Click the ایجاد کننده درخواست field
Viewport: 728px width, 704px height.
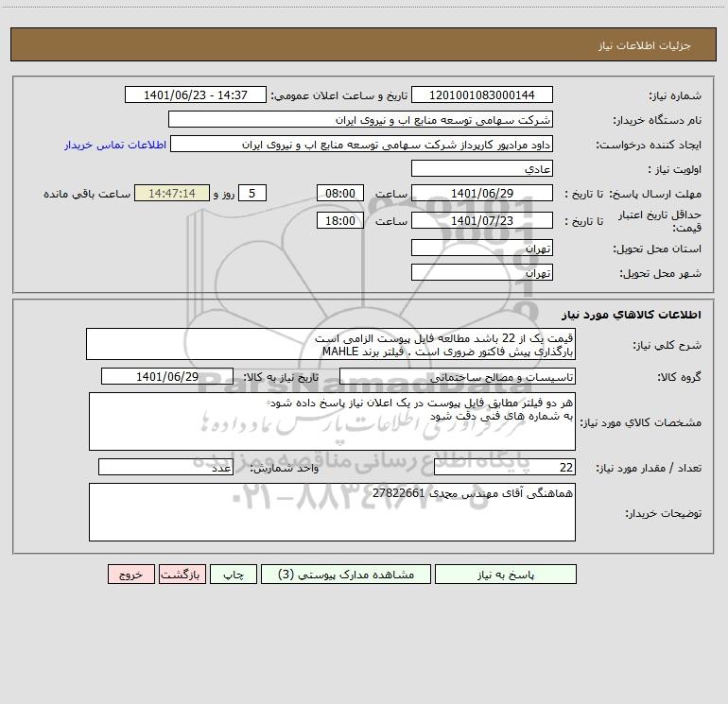click(361, 144)
